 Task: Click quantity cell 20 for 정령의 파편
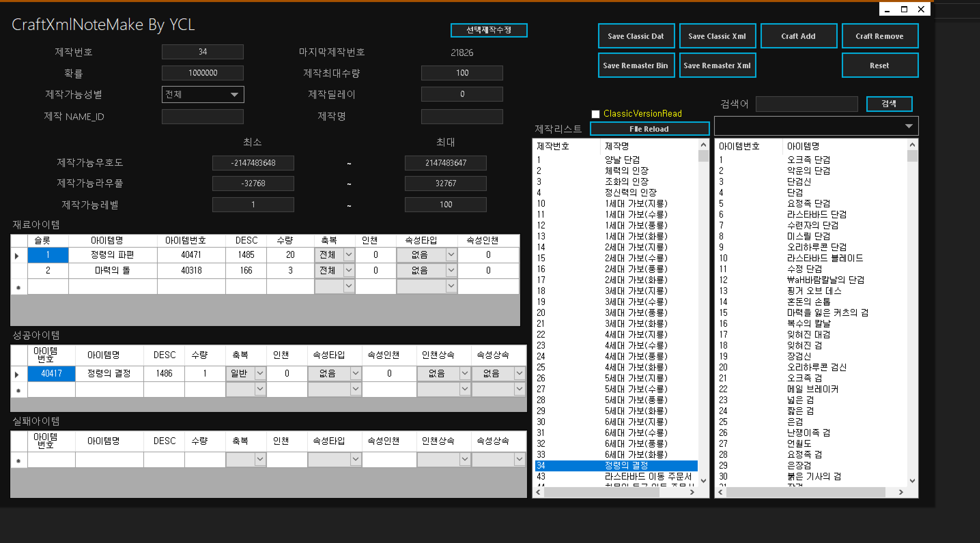point(290,255)
